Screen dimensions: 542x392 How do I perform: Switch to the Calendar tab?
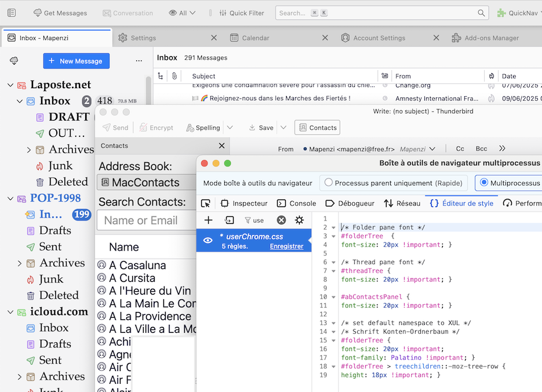click(255, 38)
